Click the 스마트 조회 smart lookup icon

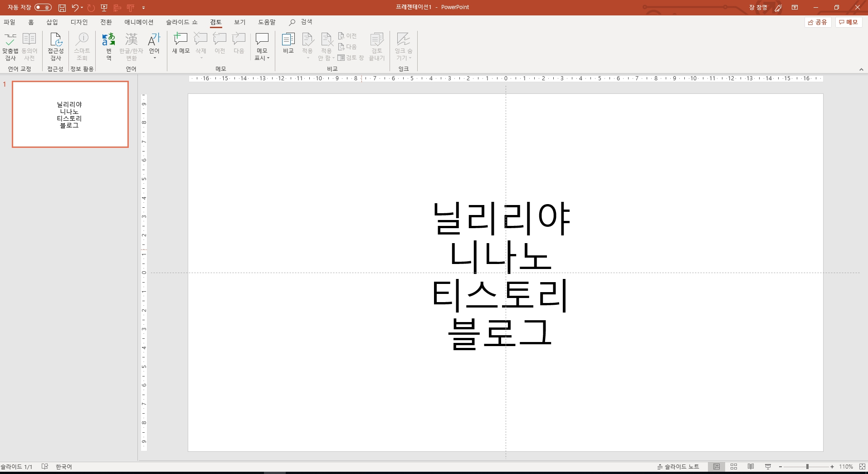[82, 47]
